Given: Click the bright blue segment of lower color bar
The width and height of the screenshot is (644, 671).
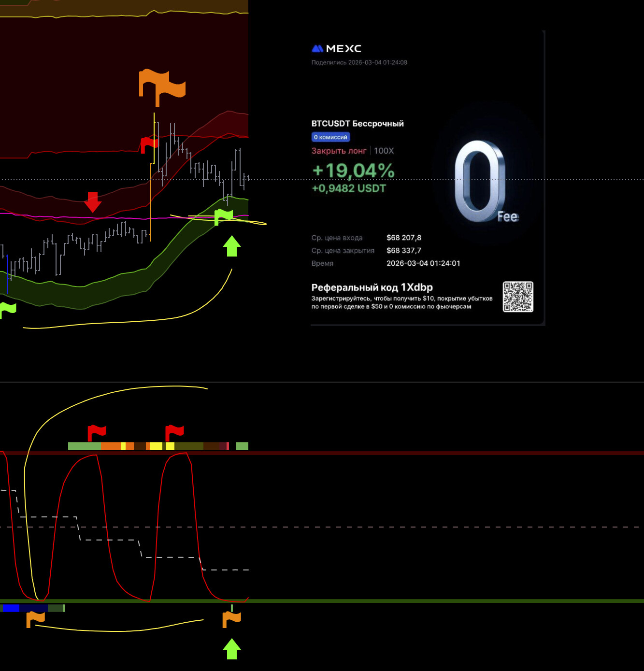Looking at the screenshot, I should (11, 608).
